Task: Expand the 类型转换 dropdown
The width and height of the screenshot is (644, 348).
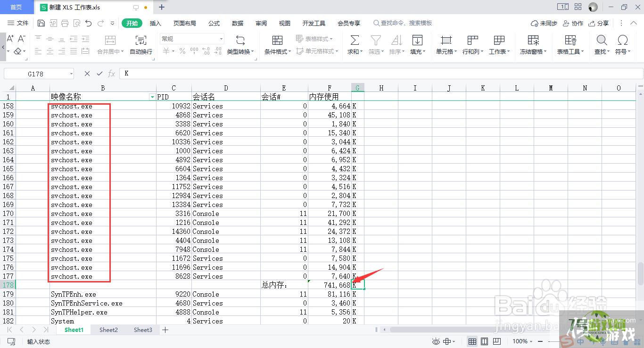Action: click(x=252, y=52)
